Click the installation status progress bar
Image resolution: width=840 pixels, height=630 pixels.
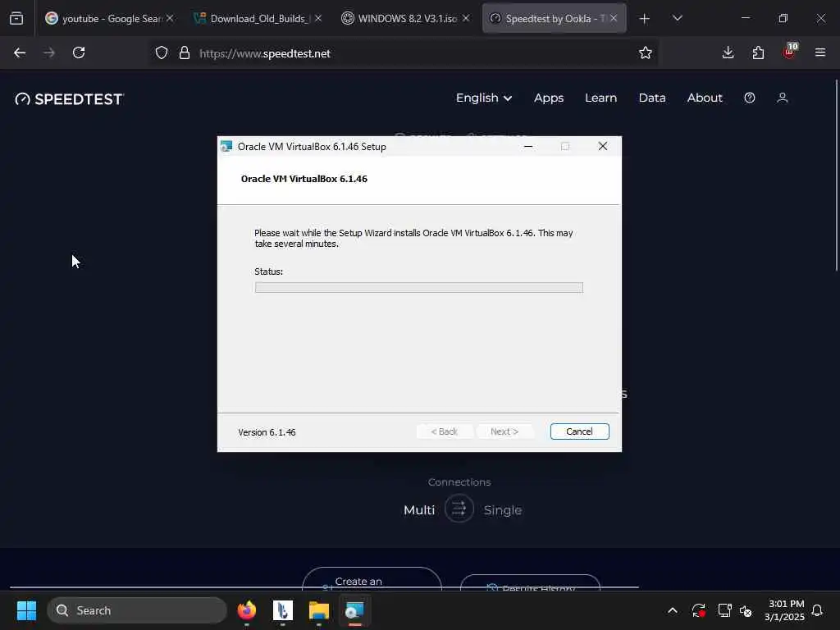pos(419,288)
